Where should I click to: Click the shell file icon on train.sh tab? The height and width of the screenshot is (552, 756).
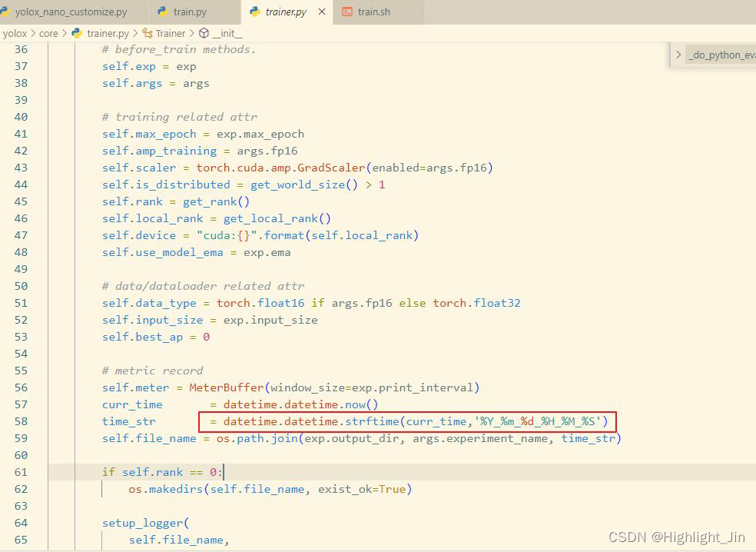coord(347,12)
